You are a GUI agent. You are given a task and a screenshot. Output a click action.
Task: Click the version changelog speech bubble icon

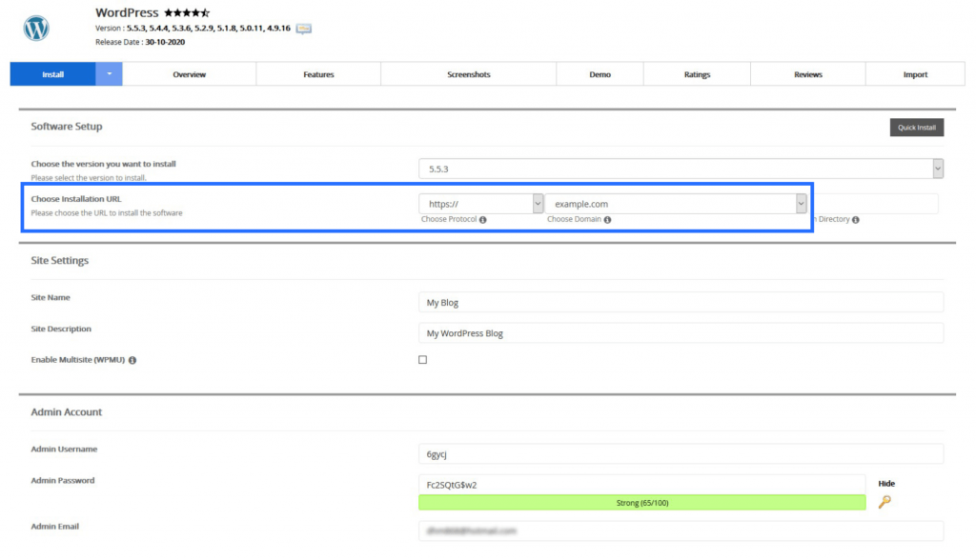[304, 29]
